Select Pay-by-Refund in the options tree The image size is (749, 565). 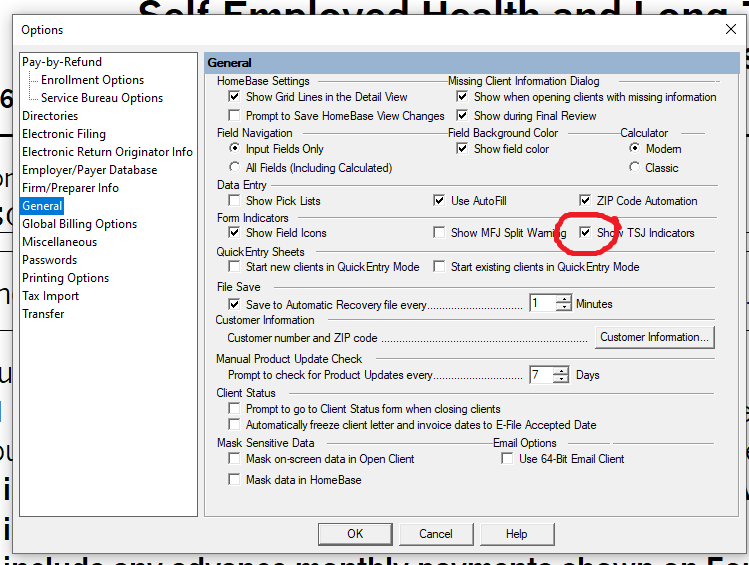pyautogui.click(x=62, y=62)
